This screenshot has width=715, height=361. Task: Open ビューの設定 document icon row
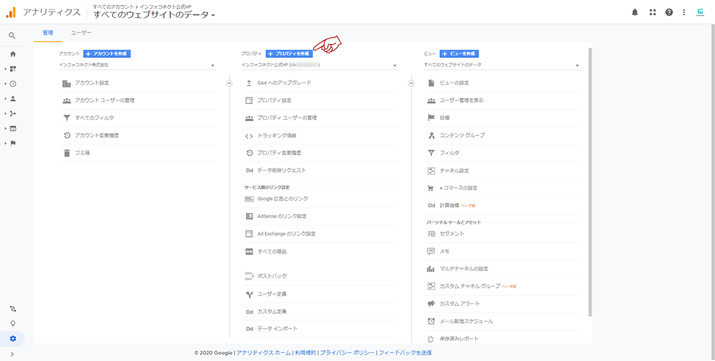coord(502,83)
